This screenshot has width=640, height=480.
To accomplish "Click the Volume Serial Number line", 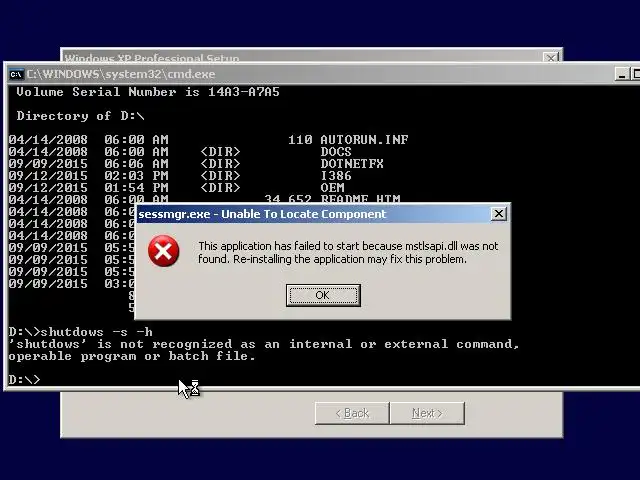I will (x=148, y=92).
